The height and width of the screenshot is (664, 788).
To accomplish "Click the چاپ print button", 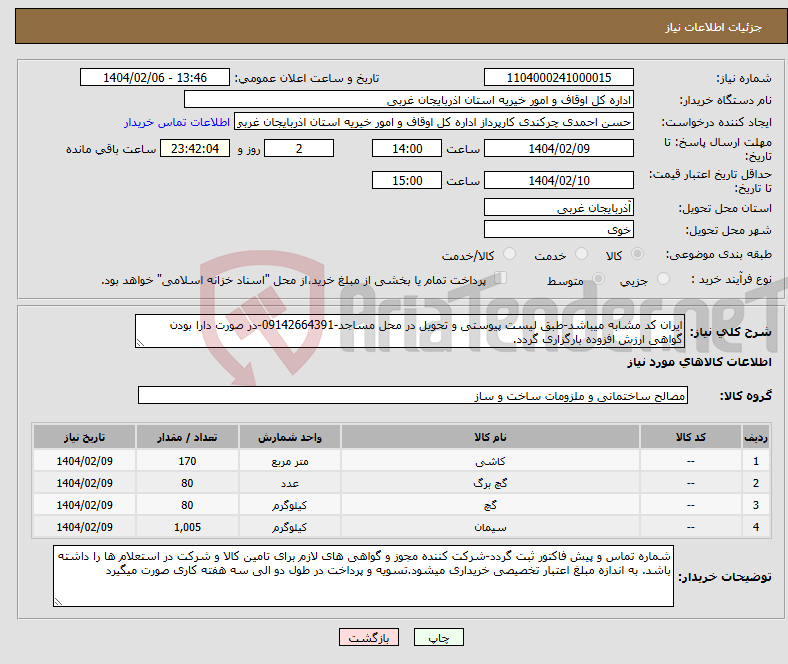I will point(439,637).
